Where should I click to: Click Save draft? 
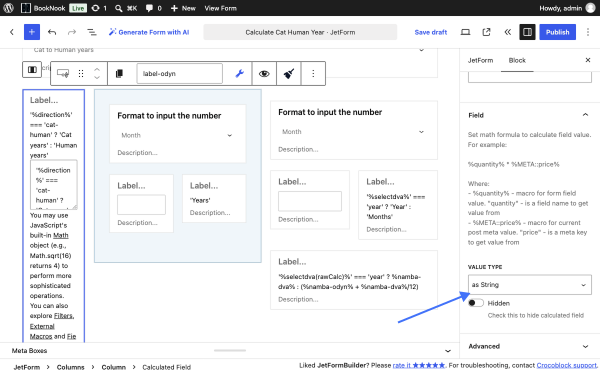coord(430,32)
